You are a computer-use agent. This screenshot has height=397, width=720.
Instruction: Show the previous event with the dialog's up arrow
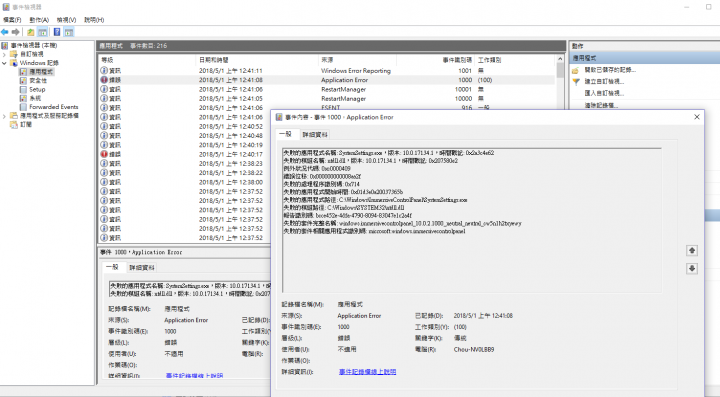pyautogui.click(x=692, y=251)
